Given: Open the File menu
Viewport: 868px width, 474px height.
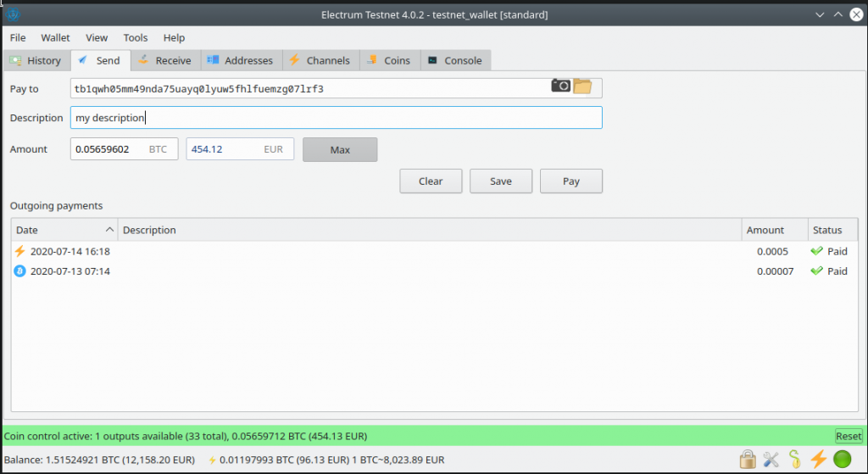Looking at the screenshot, I should (18, 37).
